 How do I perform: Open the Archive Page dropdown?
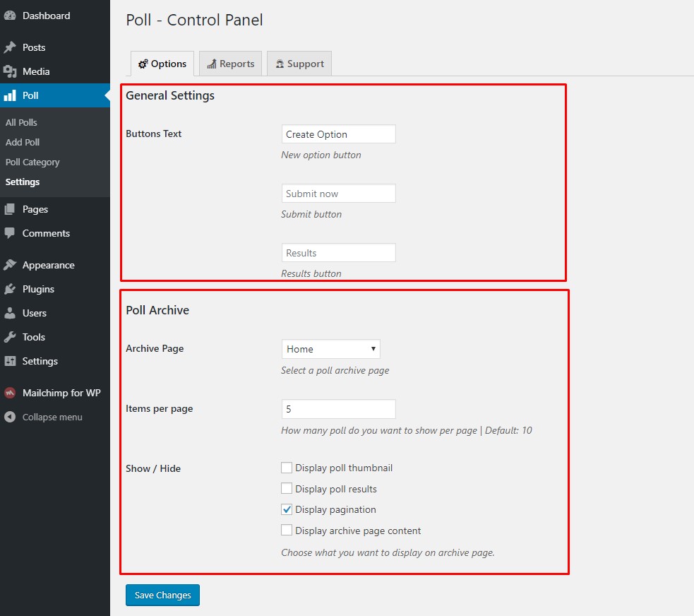(x=330, y=349)
